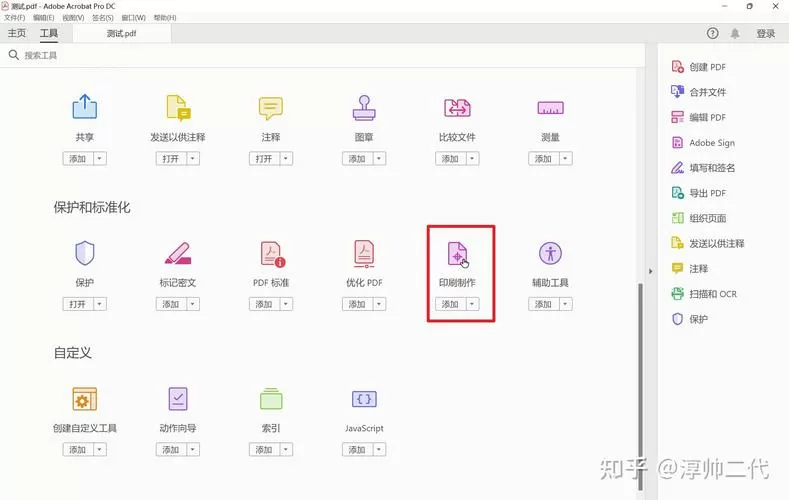Click 填写和签名 in the right panel

(x=703, y=168)
